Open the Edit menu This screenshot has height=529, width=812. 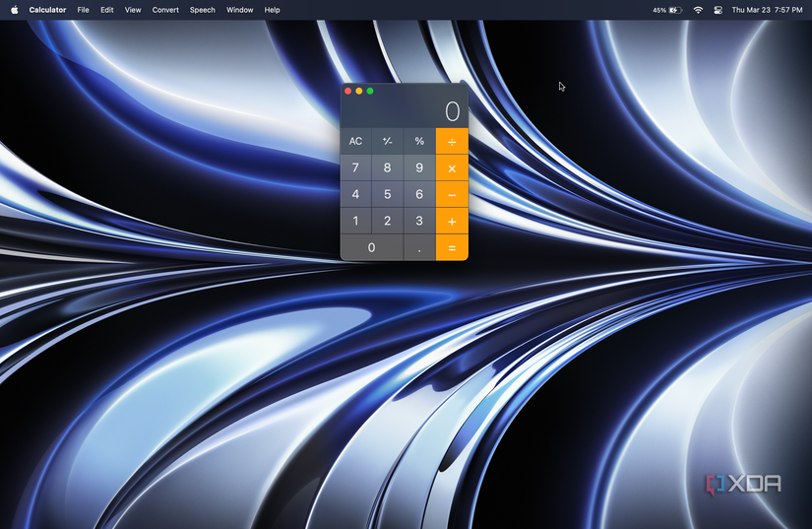pos(106,10)
